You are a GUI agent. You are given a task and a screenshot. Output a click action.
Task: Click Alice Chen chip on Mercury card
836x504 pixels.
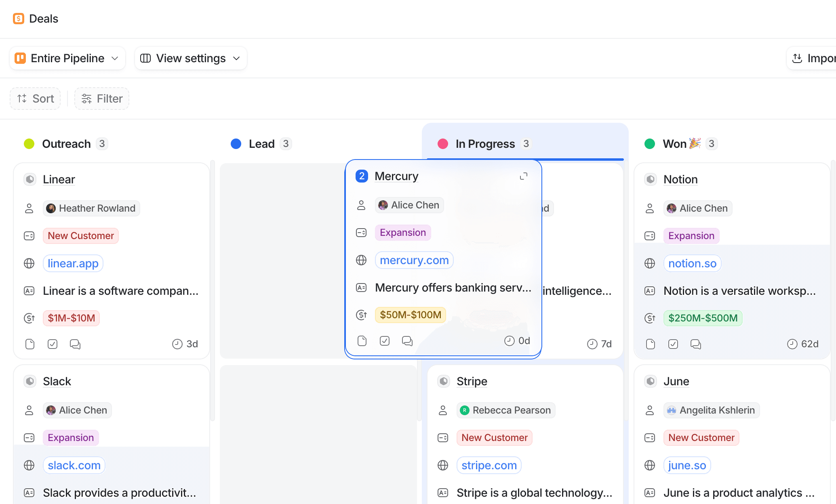pyautogui.click(x=409, y=205)
